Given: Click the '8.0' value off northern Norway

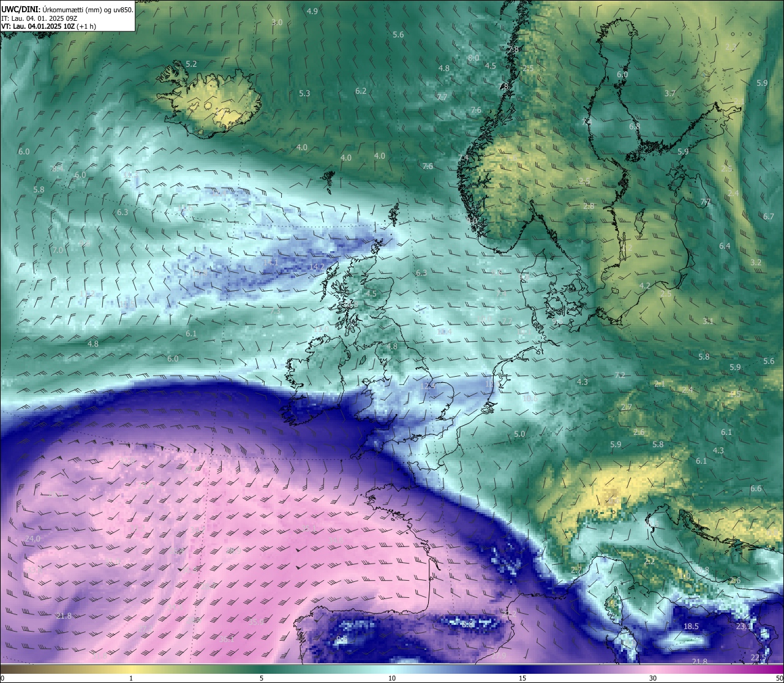Looking at the screenshot, I should [473, 58].
